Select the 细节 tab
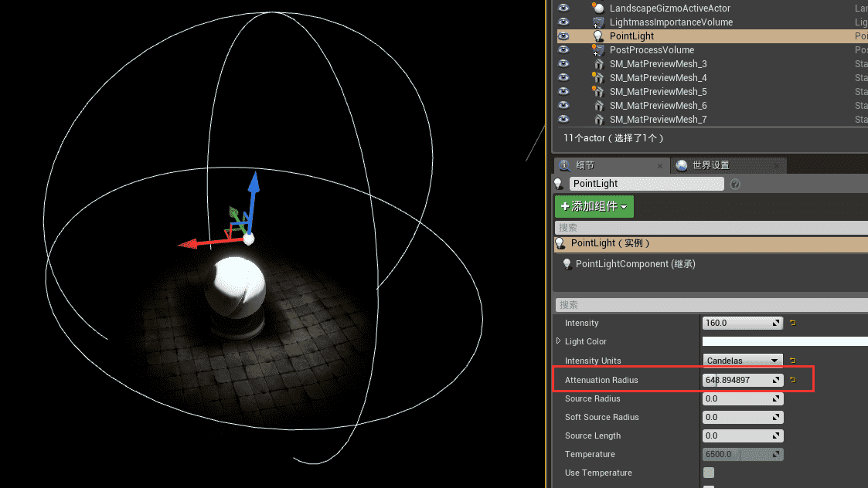This screenshot has height=488, width=868. (585, 165)
